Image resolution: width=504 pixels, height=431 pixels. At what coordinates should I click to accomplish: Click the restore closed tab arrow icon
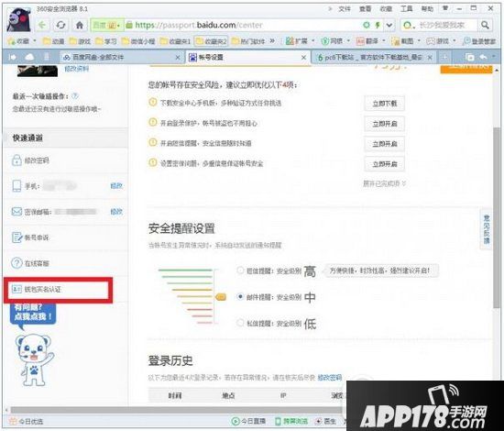[483, 57]
